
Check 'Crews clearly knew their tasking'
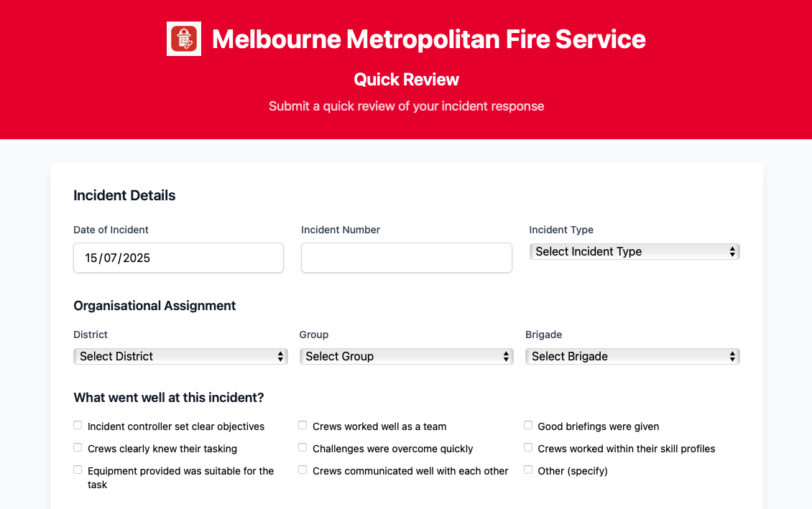coord(77,447)
